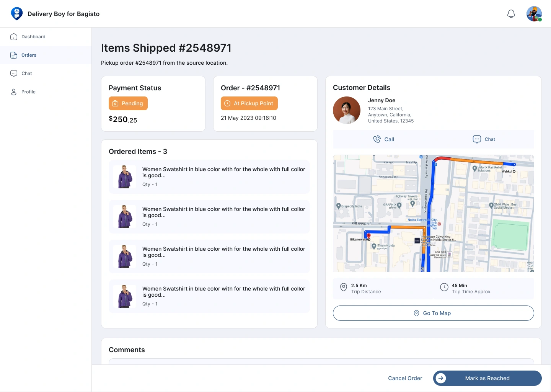The width and height of the screenshot is (551, 392).
Task: Click the pin icon inside Go To Map
Action: pos(417,313)
